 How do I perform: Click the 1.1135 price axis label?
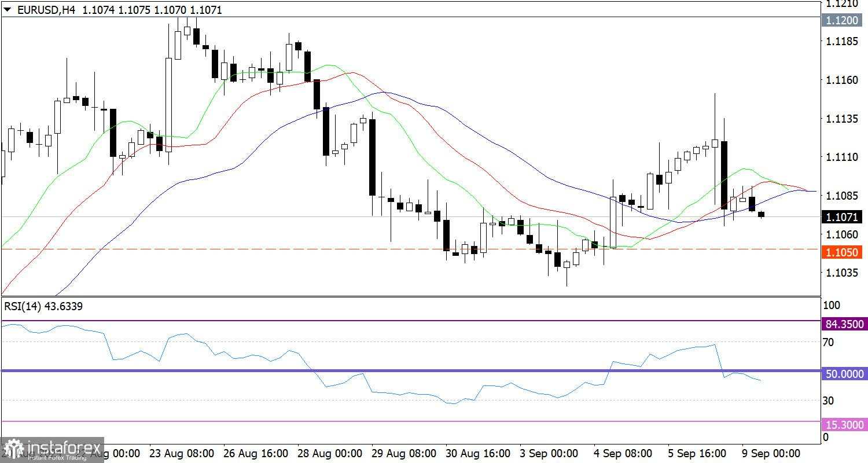tap(842, 119)
